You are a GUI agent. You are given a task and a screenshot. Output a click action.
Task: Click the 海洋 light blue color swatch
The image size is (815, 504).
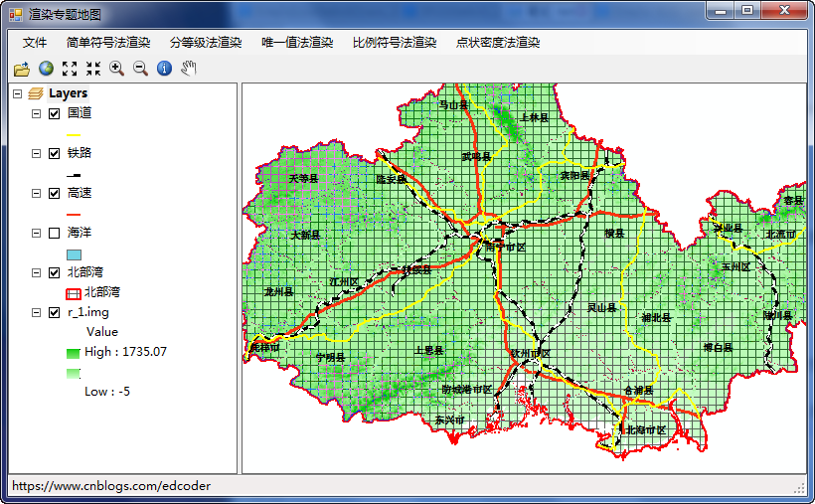click(74, 253)
